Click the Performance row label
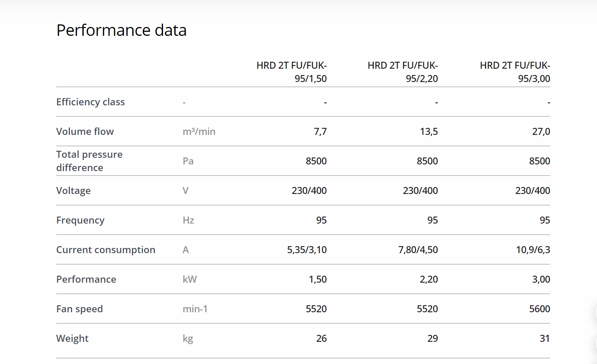The image size is (597, 364). pos(86,279)
